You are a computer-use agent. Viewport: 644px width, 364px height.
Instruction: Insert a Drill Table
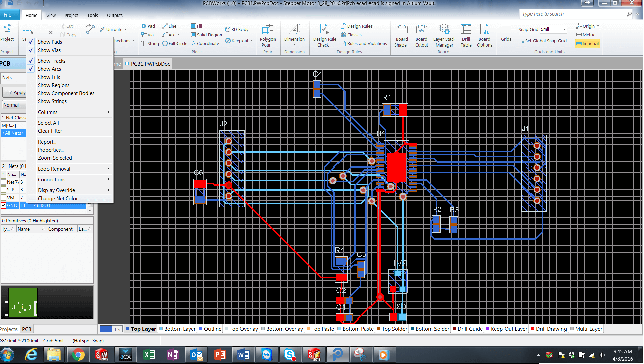click(466, 35)
